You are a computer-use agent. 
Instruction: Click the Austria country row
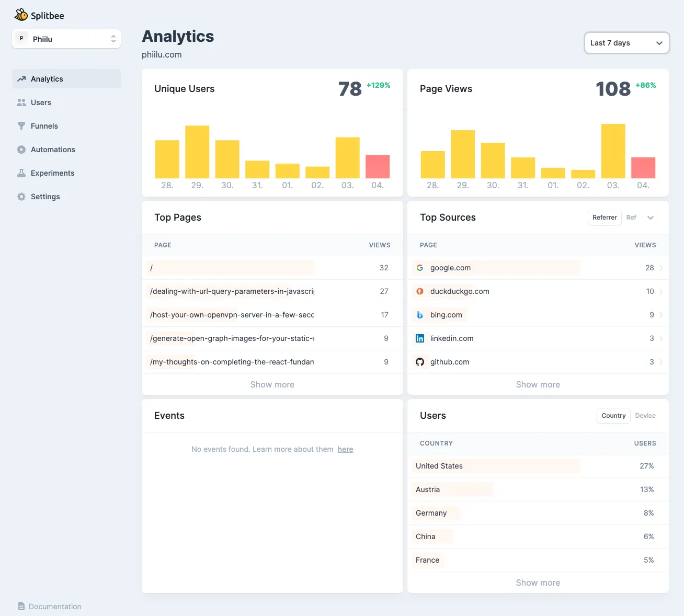click(538, 489)
